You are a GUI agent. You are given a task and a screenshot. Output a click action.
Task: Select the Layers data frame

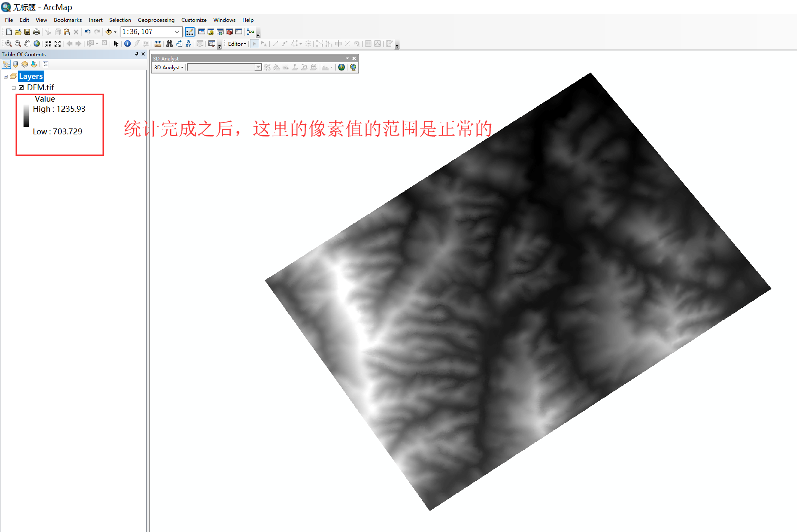[x=31, y=76]
